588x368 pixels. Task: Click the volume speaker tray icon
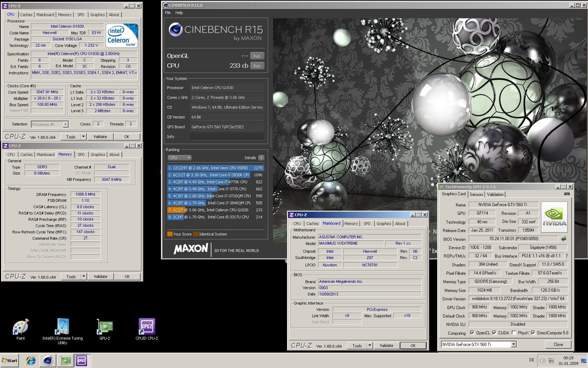coord(542,360)
